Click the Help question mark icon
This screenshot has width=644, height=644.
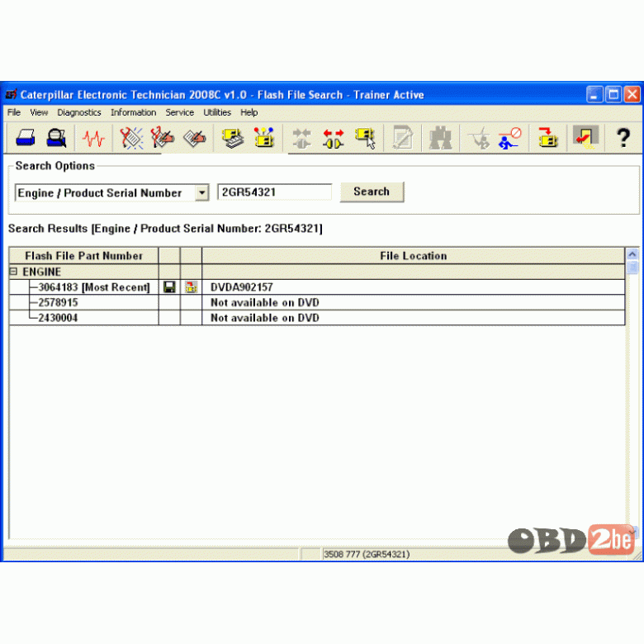click(x=623, y=138)
